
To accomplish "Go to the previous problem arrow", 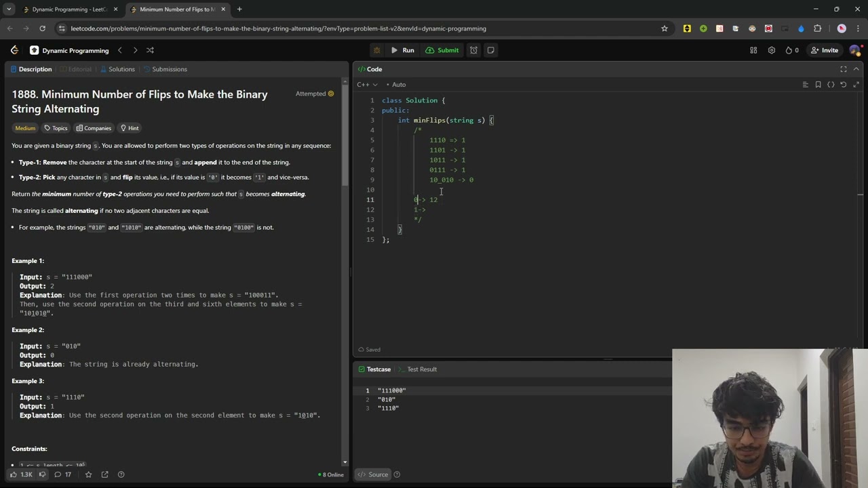I will point(120,50).
